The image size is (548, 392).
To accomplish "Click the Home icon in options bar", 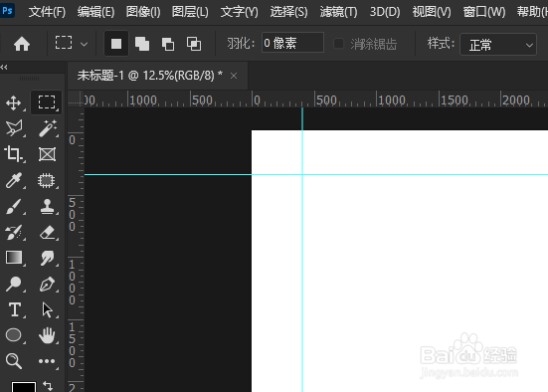I will pos(22,44).
